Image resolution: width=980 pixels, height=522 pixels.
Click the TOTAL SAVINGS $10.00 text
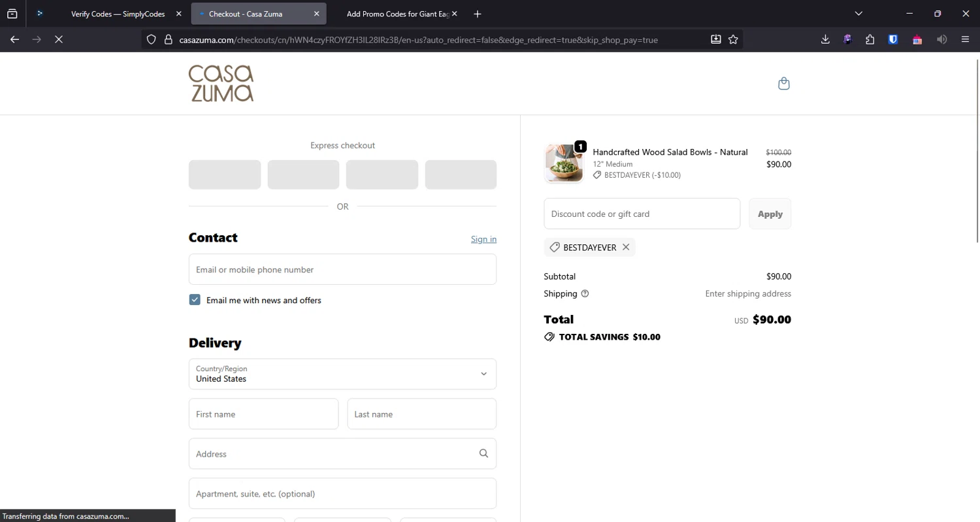[610, 337]
